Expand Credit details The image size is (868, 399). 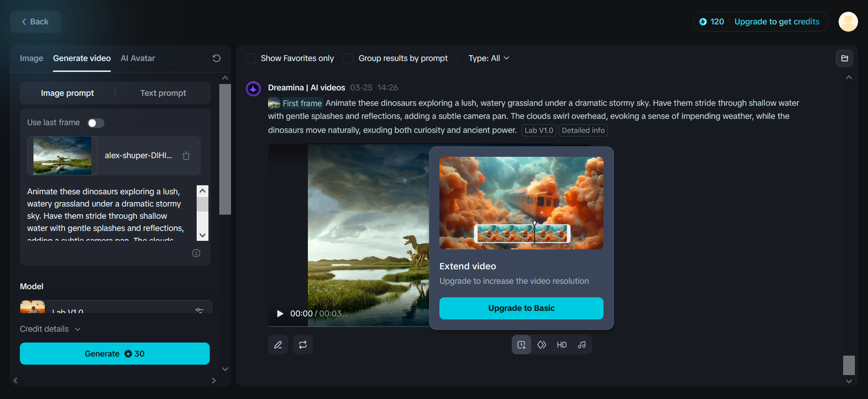[50, 329]
